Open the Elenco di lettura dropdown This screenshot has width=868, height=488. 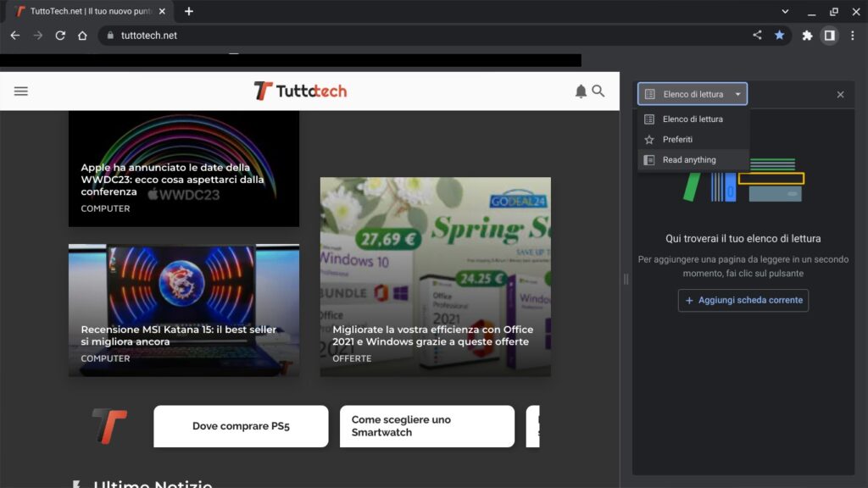click(x=693, y=94)
